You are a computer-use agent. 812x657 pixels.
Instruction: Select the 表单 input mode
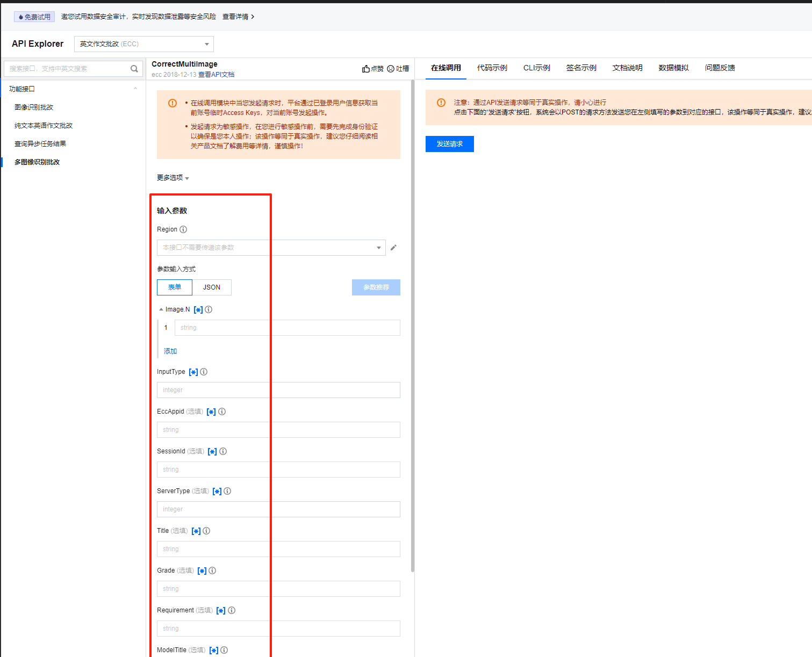tap(175, 287)
